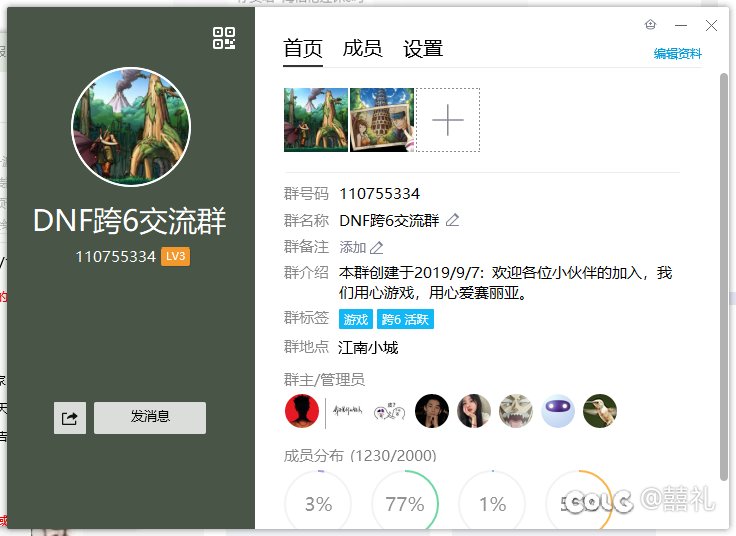Click the 发消息 button
The image size is (736, 536).
coord(150,417)
